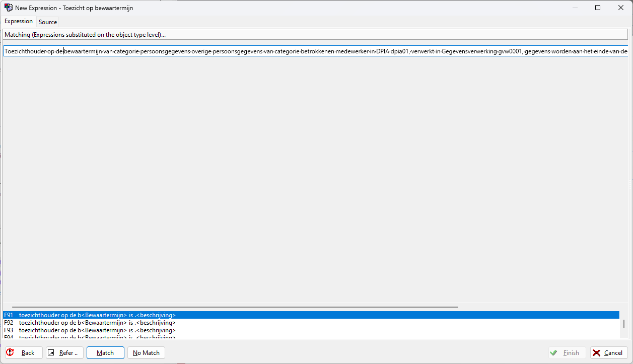
Task: Open the Refer.. dialog
Action: coord(64,352)
